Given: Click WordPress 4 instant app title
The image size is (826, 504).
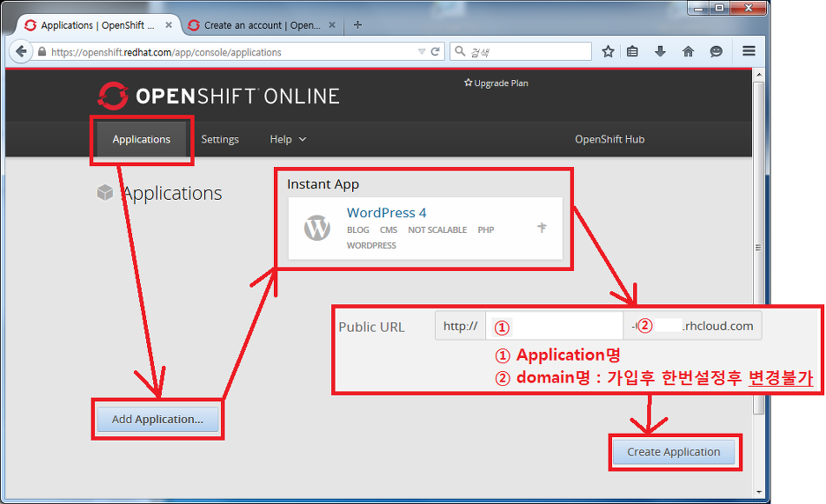Looking at the screenshot, I should 386,213.
